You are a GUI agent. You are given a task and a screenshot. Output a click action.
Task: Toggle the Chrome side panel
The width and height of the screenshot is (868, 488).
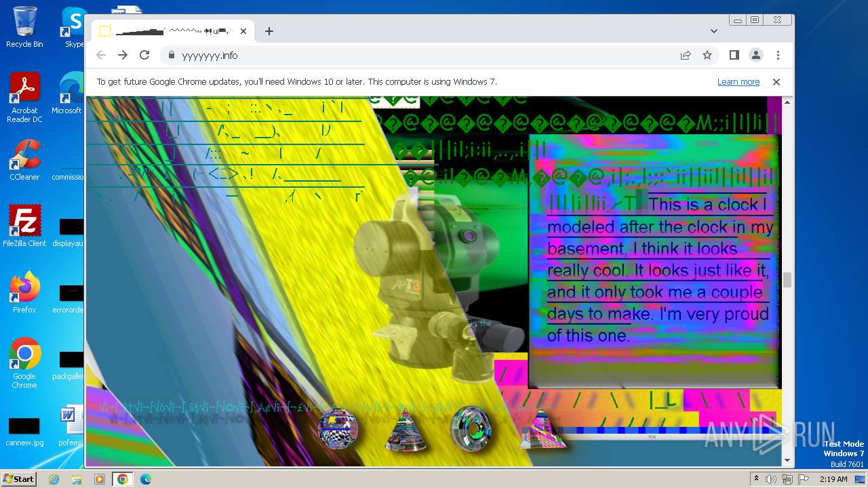tap(734, 55)
